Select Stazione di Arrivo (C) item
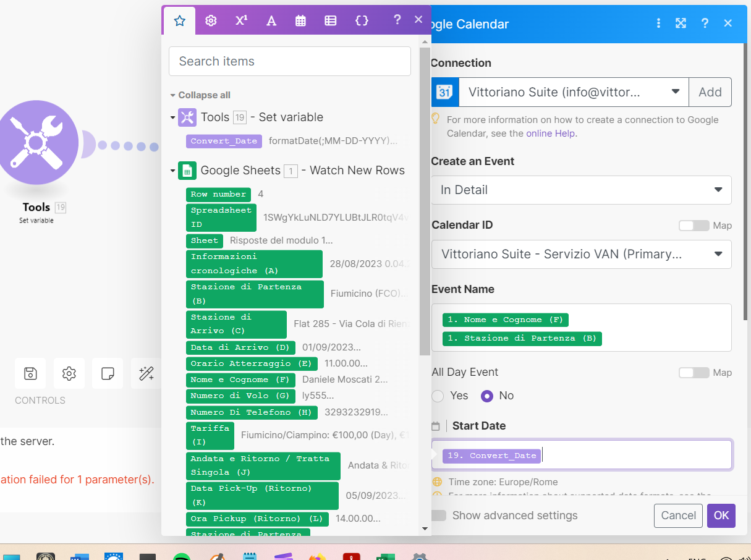 click(236, 325)
